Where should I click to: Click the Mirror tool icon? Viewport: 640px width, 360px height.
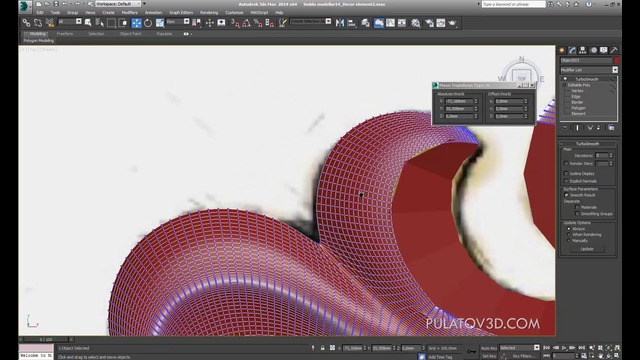(x=340, y=23)
